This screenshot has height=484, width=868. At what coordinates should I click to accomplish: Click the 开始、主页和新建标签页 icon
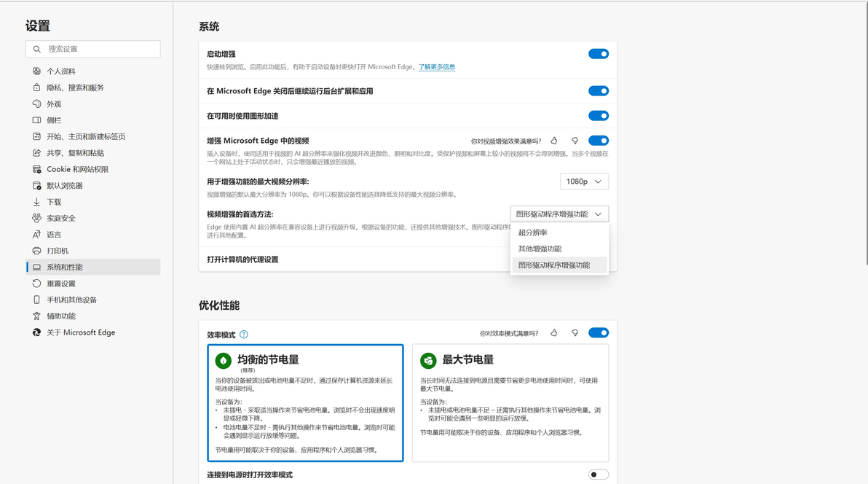pos(36,136)
